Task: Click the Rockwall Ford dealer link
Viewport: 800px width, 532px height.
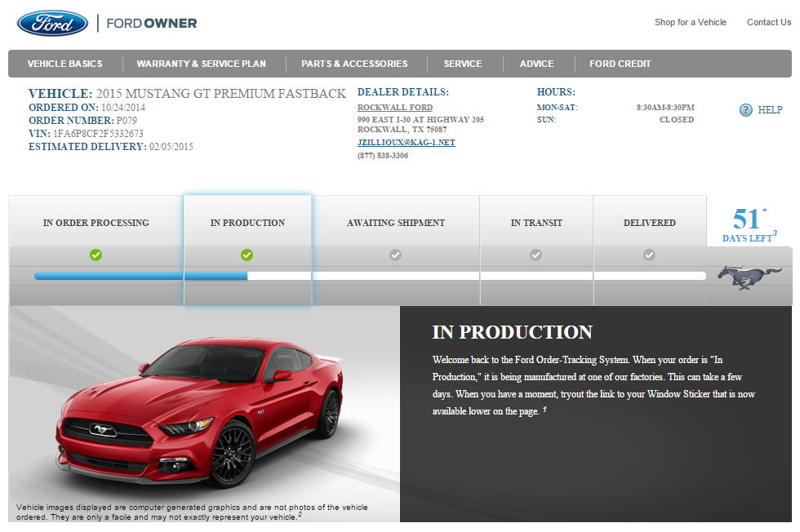Action: tap(395, 108)
